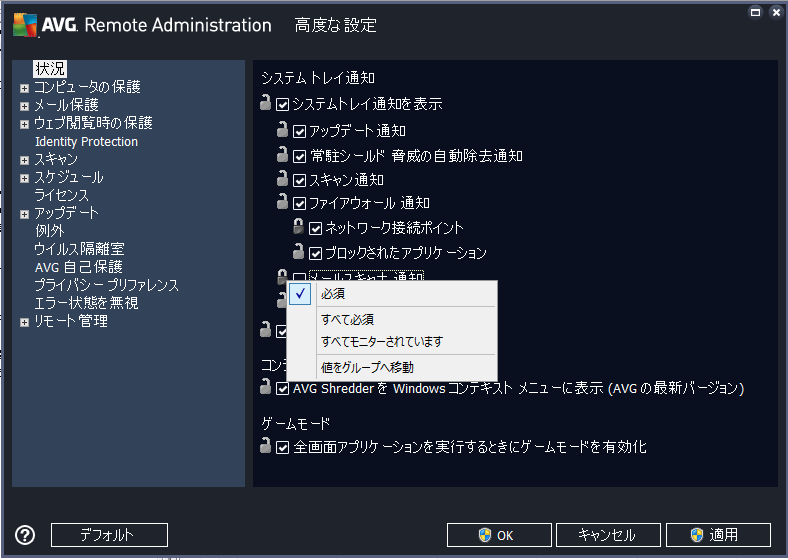Click the キャンセル button
Screen dimensions: 788x560
pos(608,535)
